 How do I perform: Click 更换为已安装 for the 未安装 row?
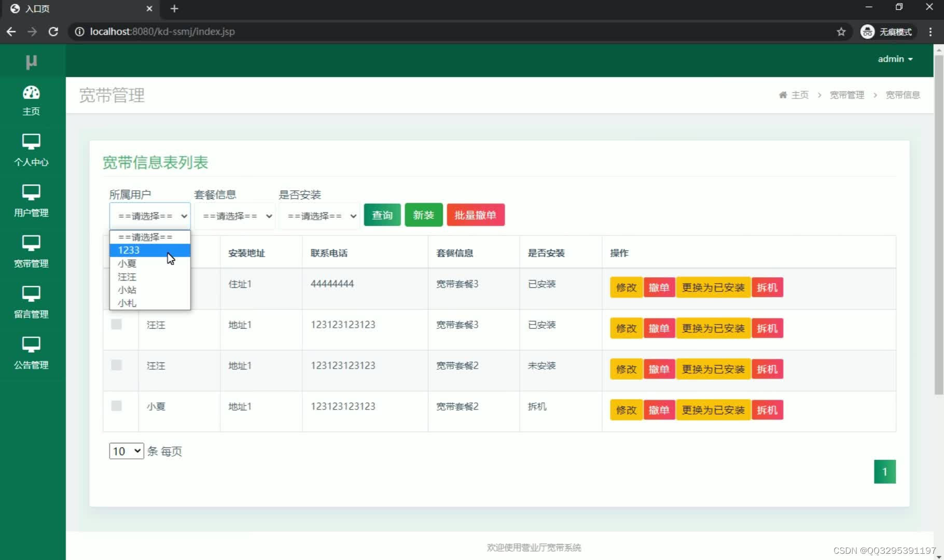coord(713,369)
